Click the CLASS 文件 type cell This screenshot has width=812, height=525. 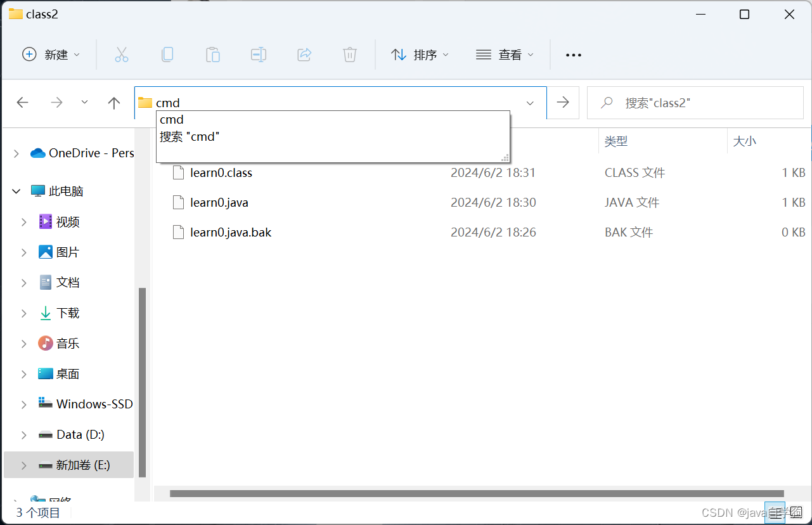(635, 172)
